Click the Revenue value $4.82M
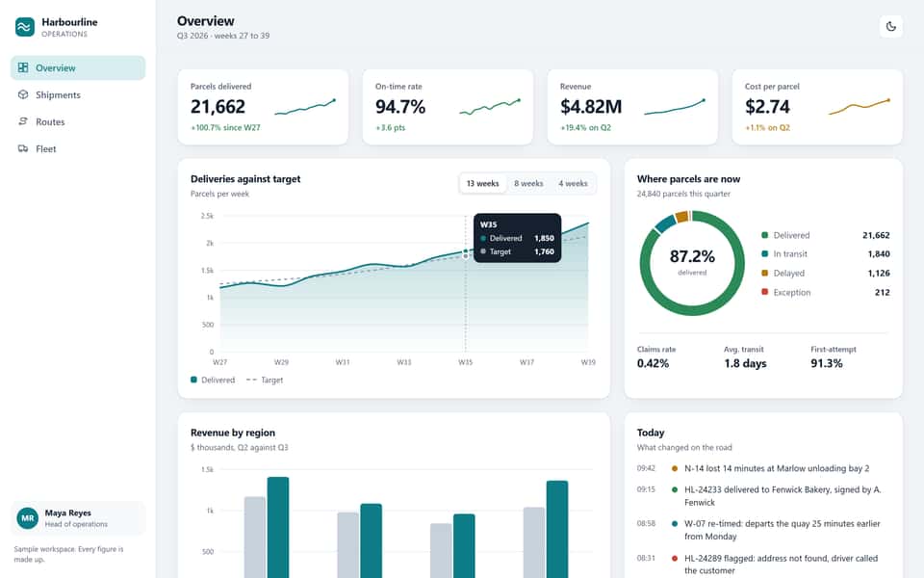 click(x=591, y=107)
